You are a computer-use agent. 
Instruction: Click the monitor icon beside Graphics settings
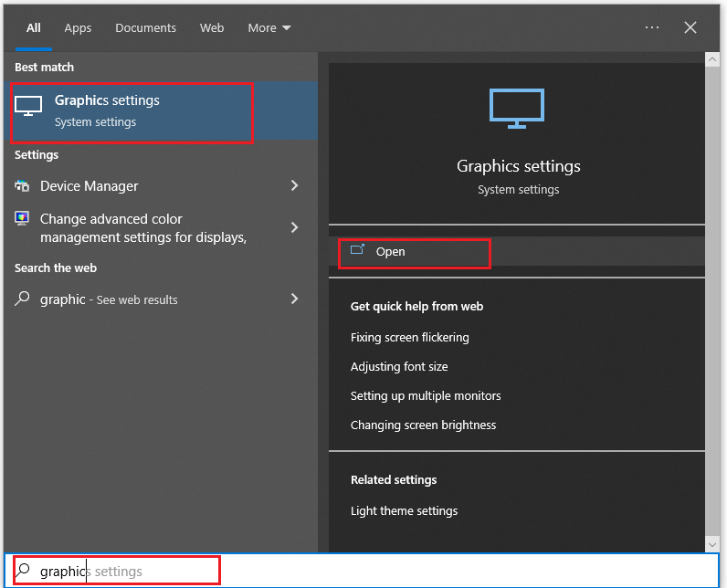point(28,106)
